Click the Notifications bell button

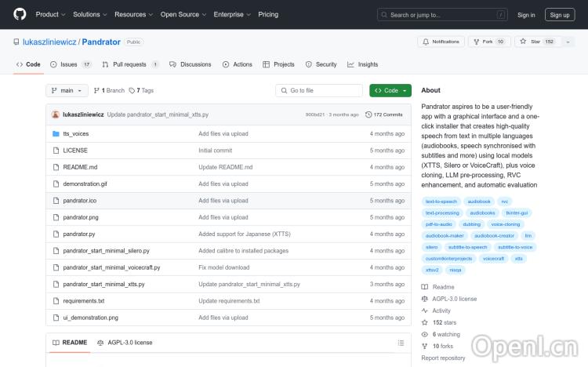click(441, 42)
